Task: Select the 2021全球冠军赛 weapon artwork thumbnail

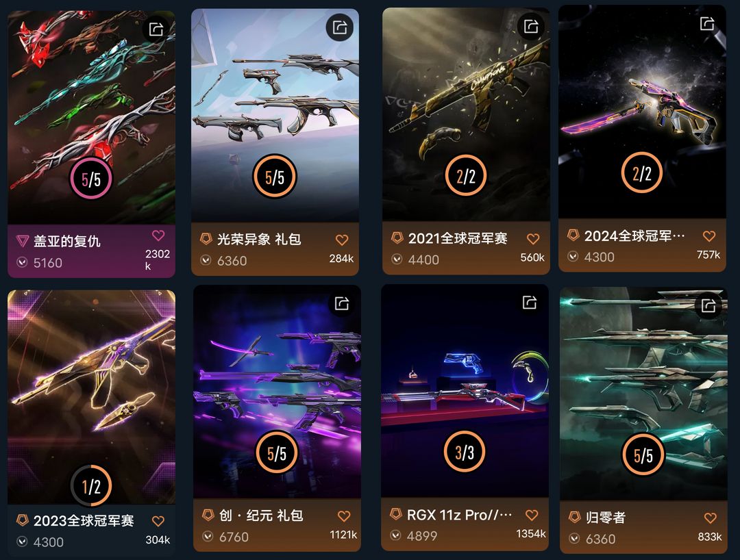Action: 466,114
